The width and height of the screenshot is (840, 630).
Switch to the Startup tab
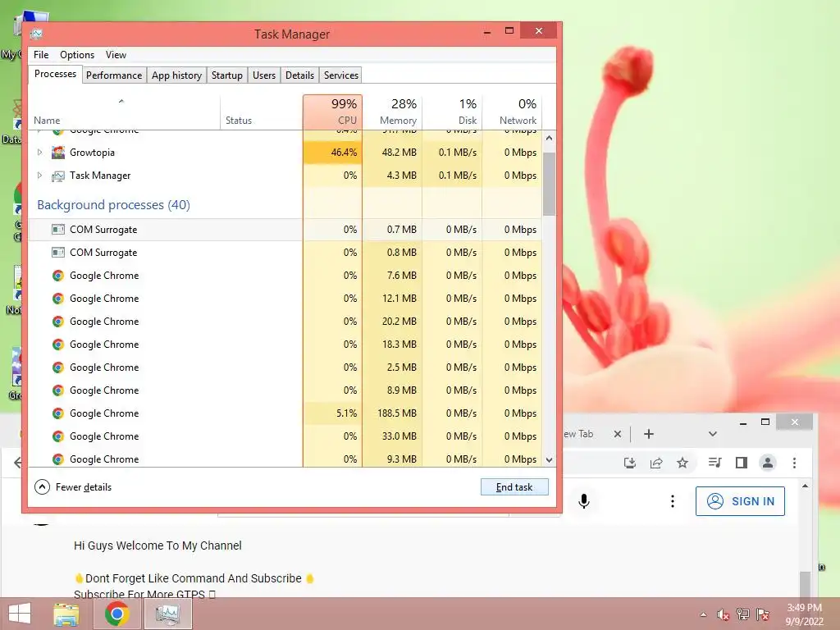point(226,75)
